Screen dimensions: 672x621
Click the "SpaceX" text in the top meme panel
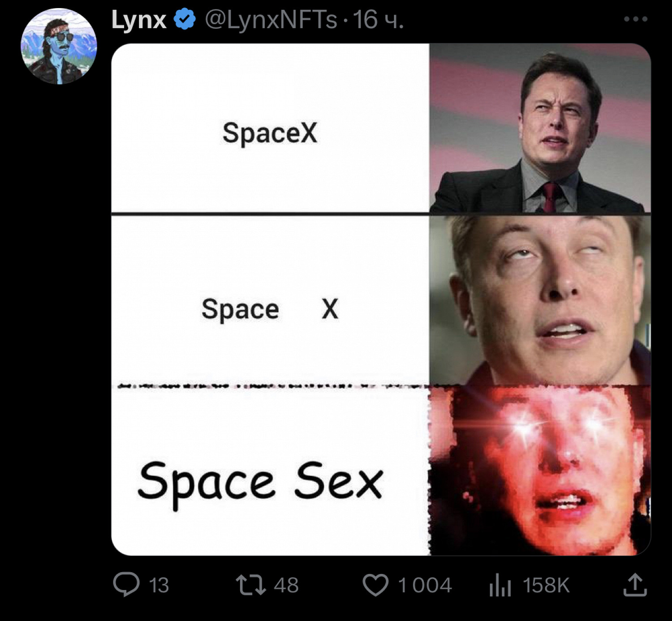tap(270, 133)
